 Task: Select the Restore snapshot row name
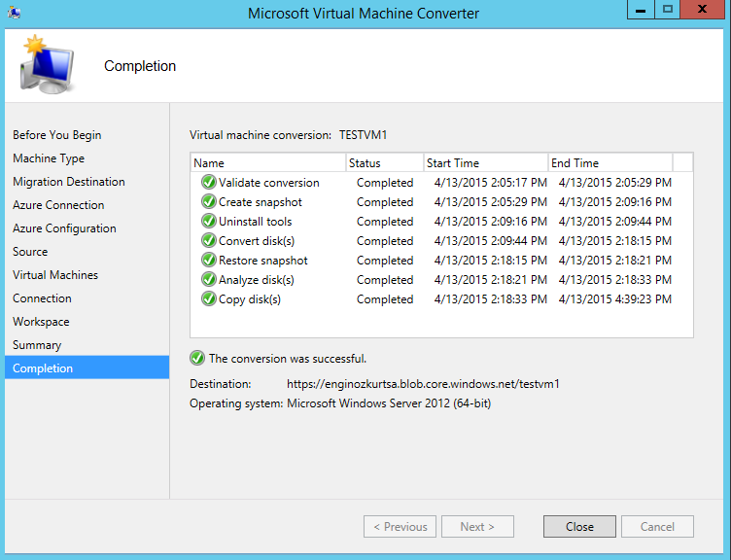click(x=262, y=261)
